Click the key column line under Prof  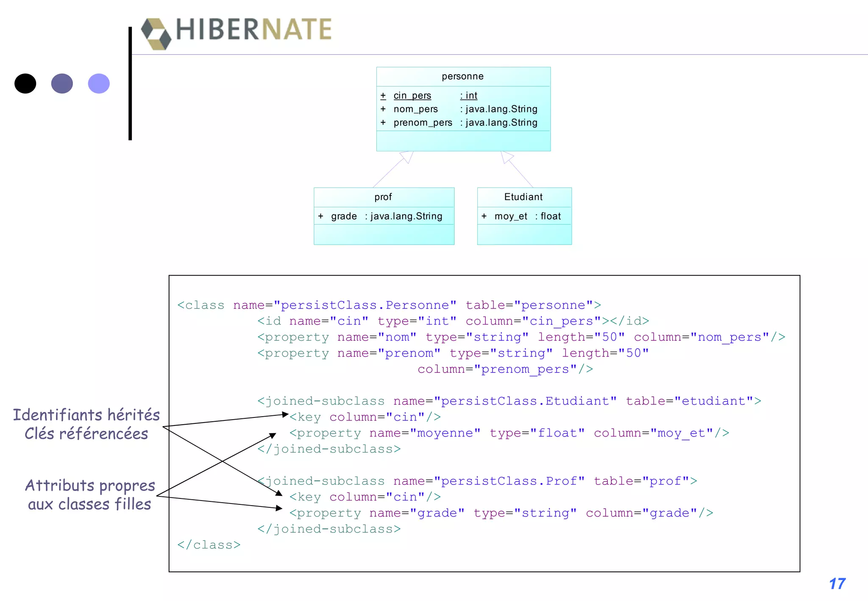pos(365,497)
